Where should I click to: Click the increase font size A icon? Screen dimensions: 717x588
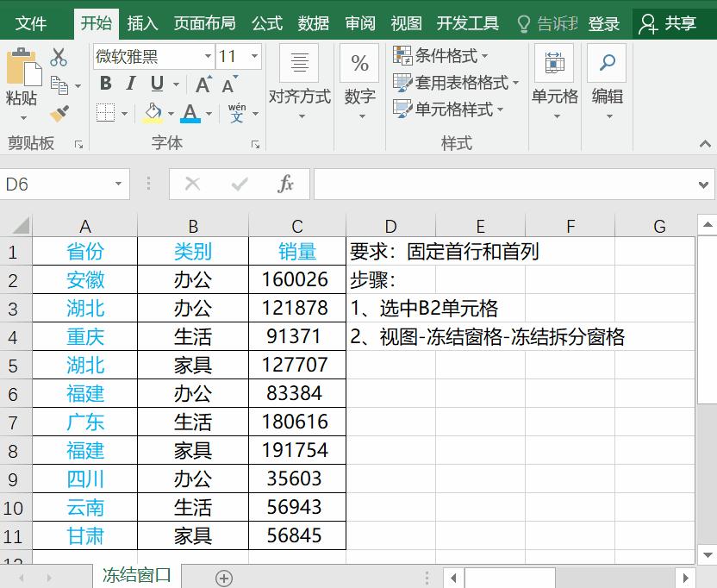pyautogui.click(x=203, y=82)
